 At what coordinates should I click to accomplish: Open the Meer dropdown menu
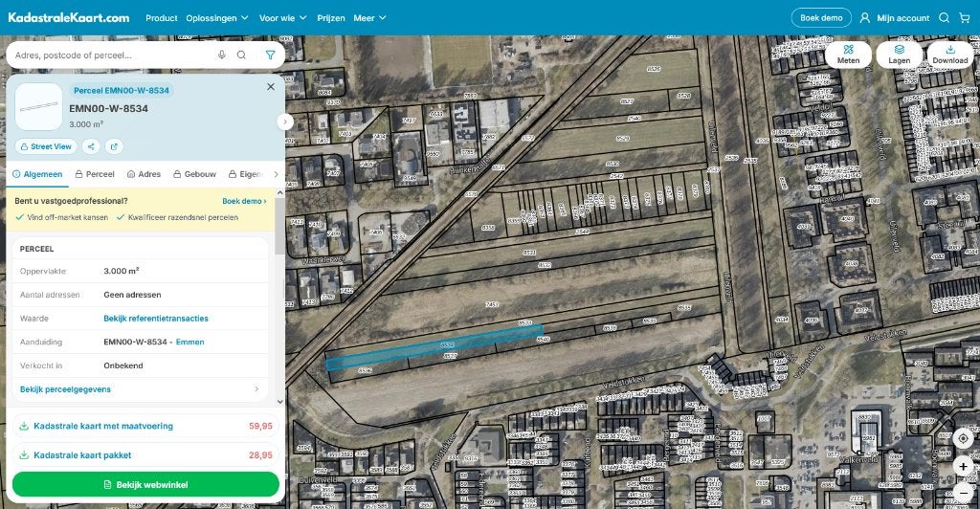coord(369,18)
